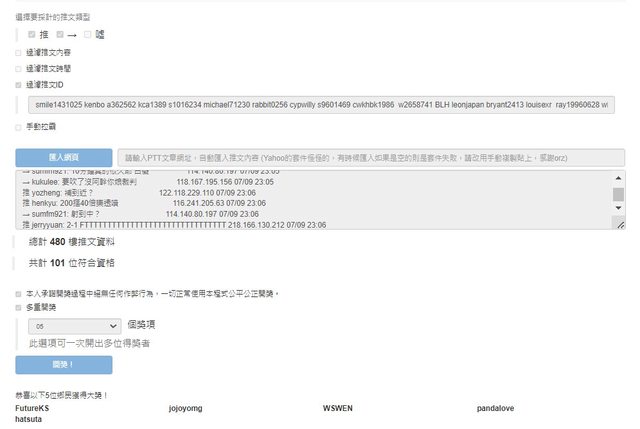Image resolution: width=640 pixels, height=429 pixels.
Task: Toggle the 多重開獎 checkbox
Action: 19,308
